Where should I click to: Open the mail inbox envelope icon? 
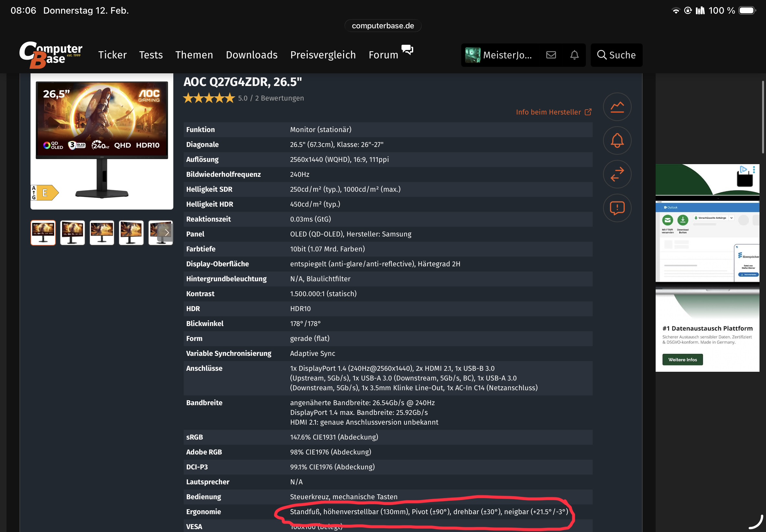[x=551, y=55]
